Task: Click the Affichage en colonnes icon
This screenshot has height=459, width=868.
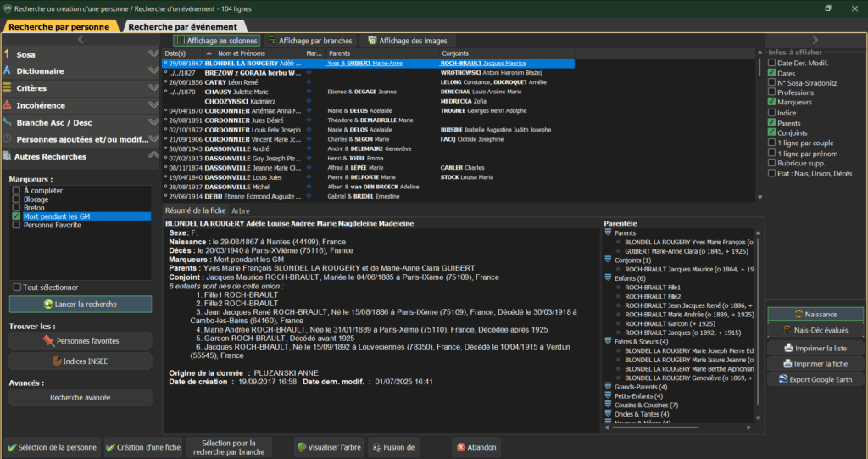Action: (181, 41)
